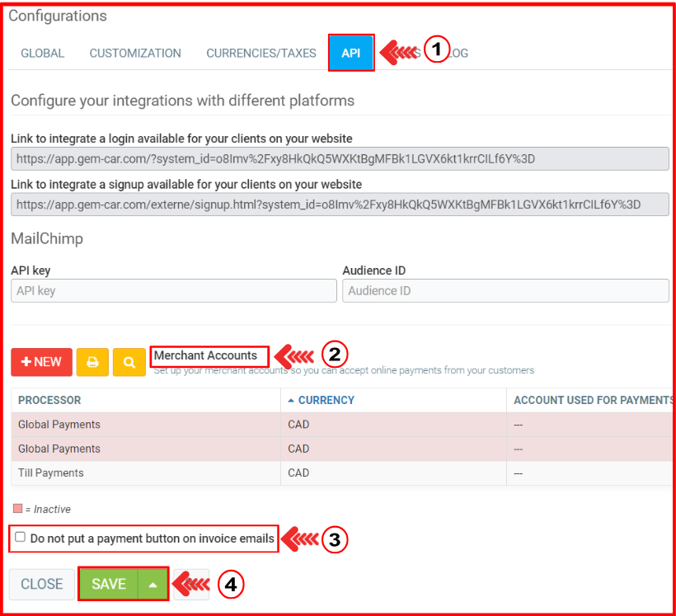Viewport: 676px width, 616px height.
Task: Click the red NEW merchant account button
Action: (x=41, y=362)
